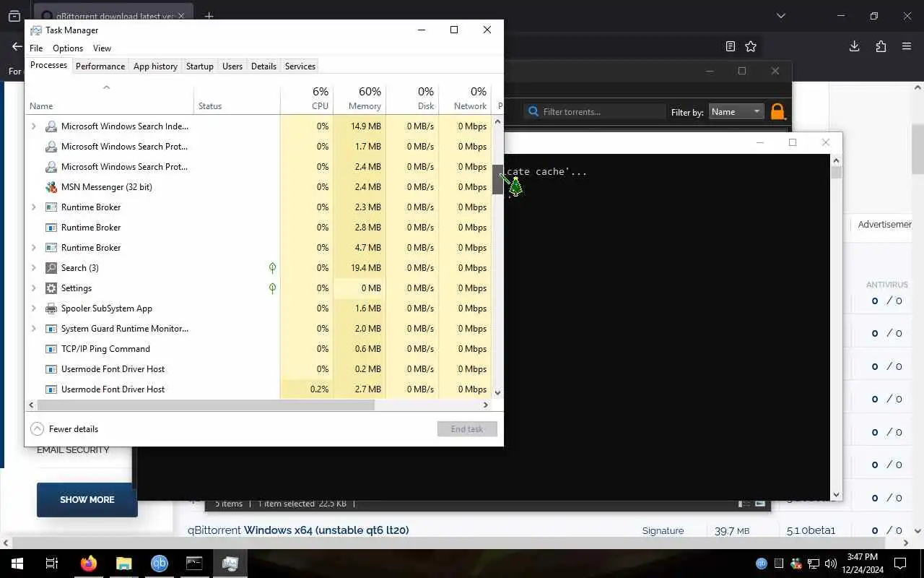Open Firefox from the taskbar
This screenshot has width=924, height=578.
pos(89,564)
